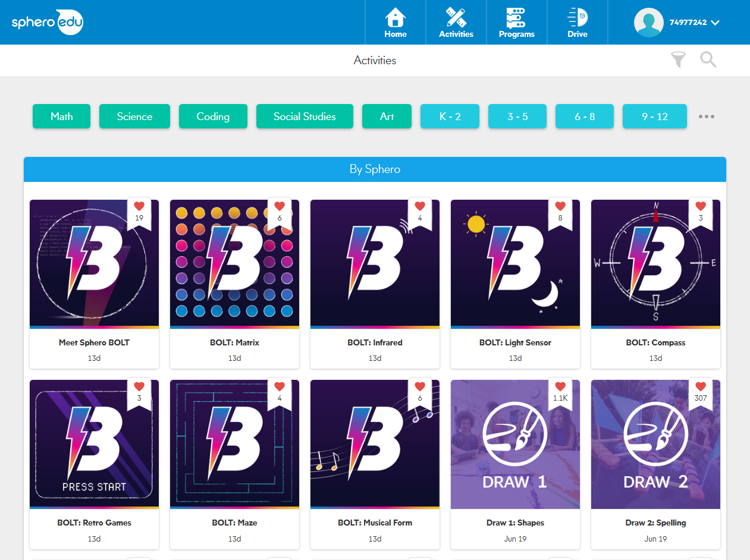Toggle heart on BOLT: Matrix card
This screenshot has height=560, width=750.
pyautogui.click(x=280, y=207)
